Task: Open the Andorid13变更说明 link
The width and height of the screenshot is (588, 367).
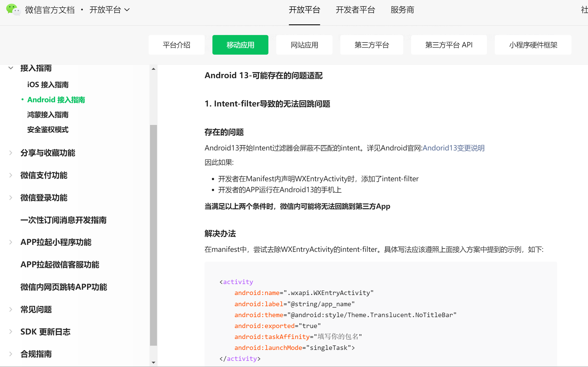Action: pyautogui.click(x=453, y=148)
